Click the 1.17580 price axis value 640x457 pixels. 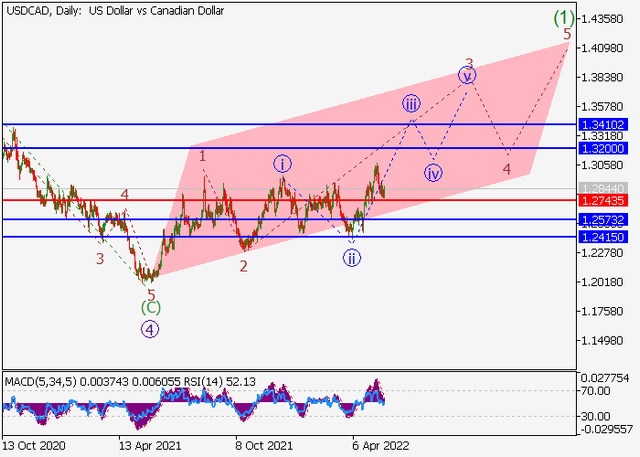pos(603,312)
